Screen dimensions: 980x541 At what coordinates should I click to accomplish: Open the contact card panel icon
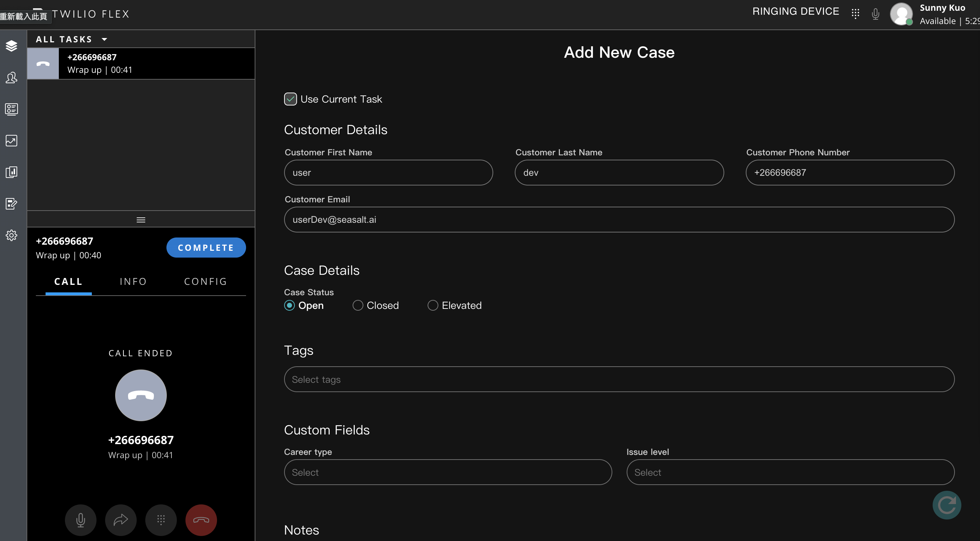(x=11, y=109)
